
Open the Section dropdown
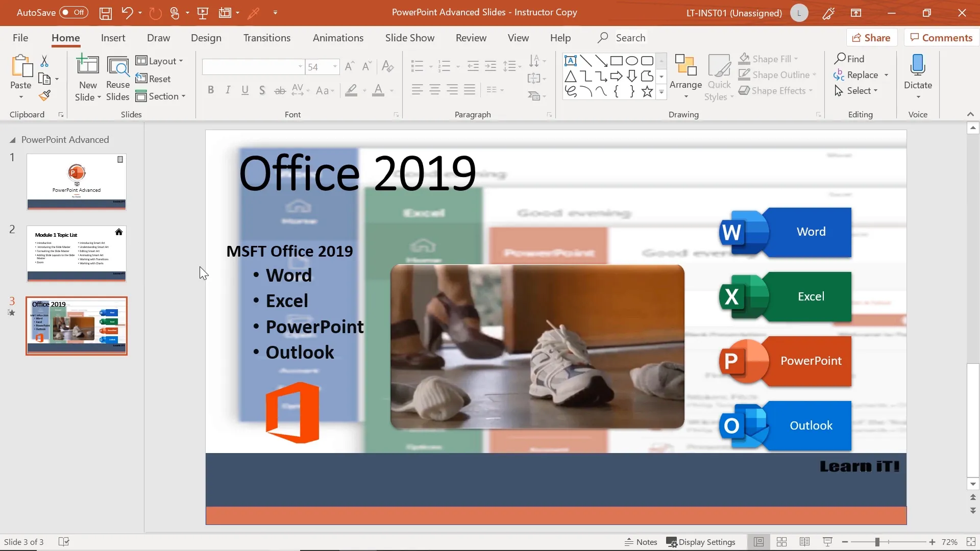[160, 96]
